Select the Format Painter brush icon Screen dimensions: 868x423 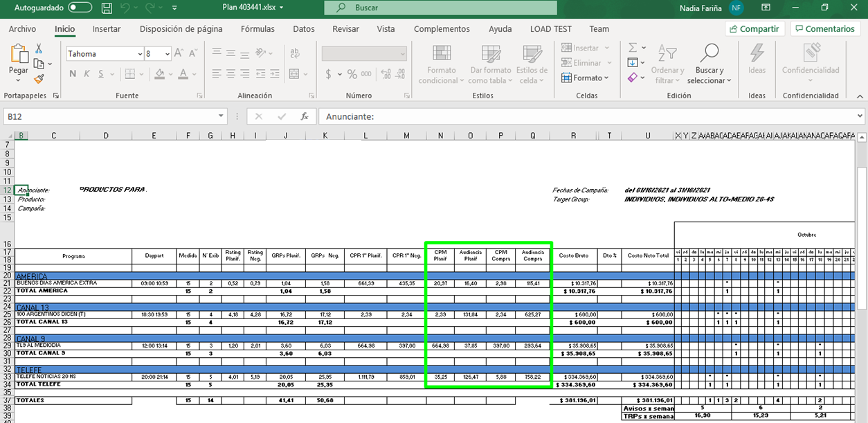pos(39,79)
